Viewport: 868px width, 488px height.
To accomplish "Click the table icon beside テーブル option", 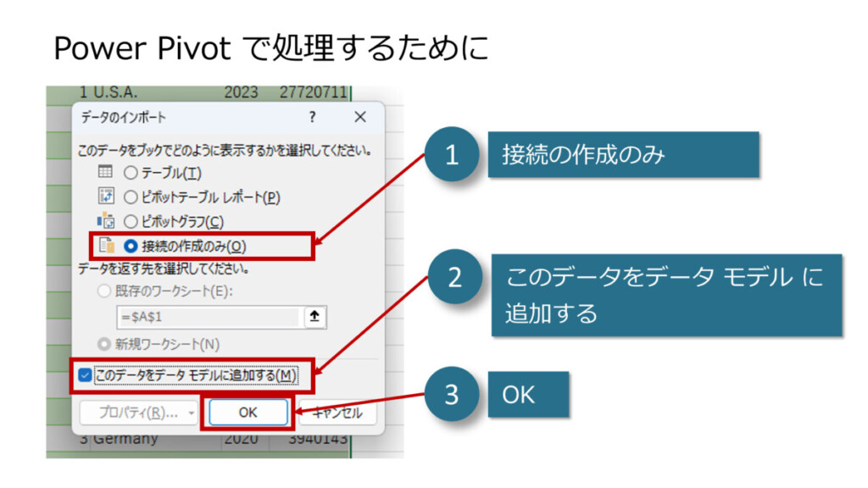I will (x=106, y=172).
